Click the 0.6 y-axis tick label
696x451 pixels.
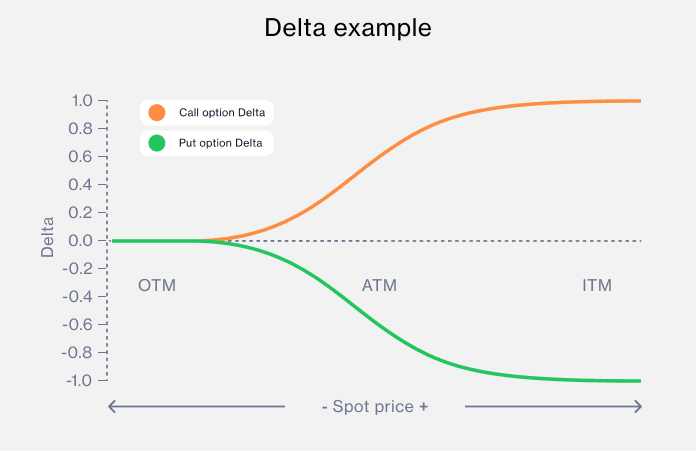click(x=82, y=157)
